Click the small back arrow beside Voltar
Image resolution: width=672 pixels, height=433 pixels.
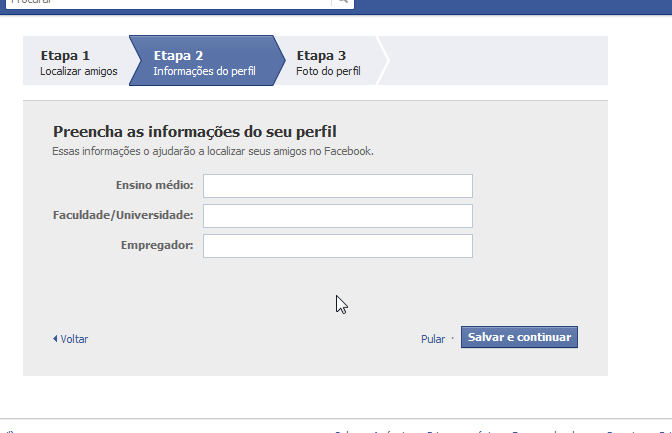55,339
